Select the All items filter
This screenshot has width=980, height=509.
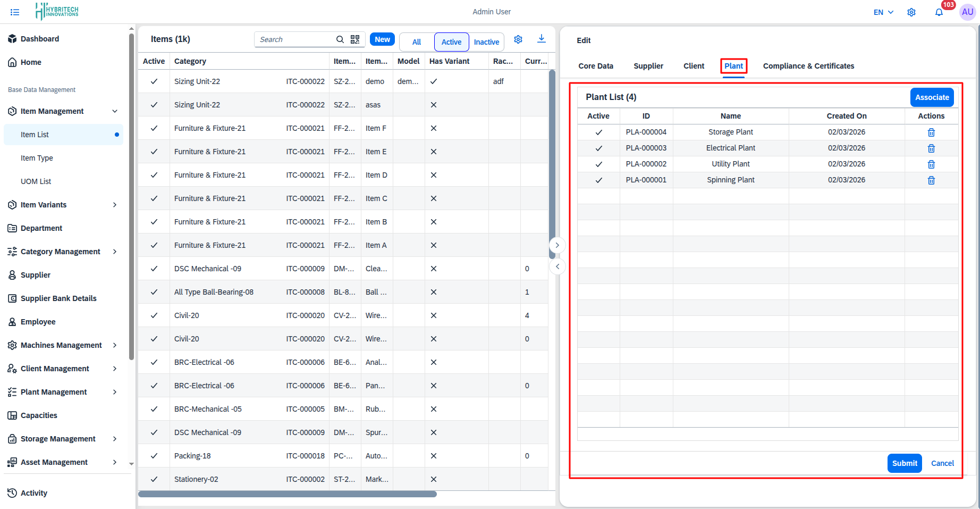pos(417,42)
